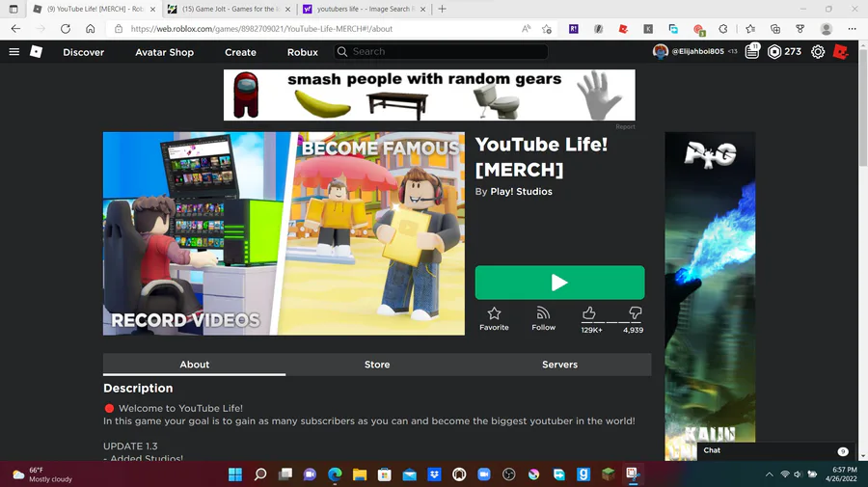The image size is (868, 487).
Task: Open Microsoft Store from taskbar
Action: (x=384, y=474)
